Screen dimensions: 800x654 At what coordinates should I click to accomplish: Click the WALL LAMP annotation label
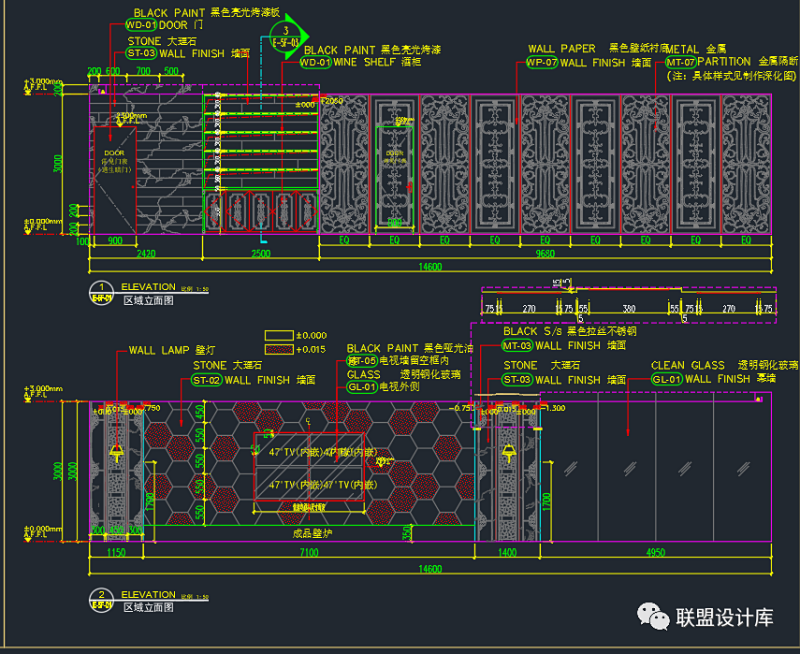(x=165, y=352)
